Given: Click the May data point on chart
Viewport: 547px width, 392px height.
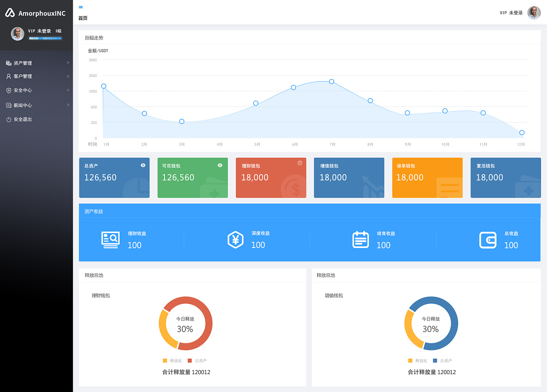Looking at the screenshot, I should coord(256,103).
